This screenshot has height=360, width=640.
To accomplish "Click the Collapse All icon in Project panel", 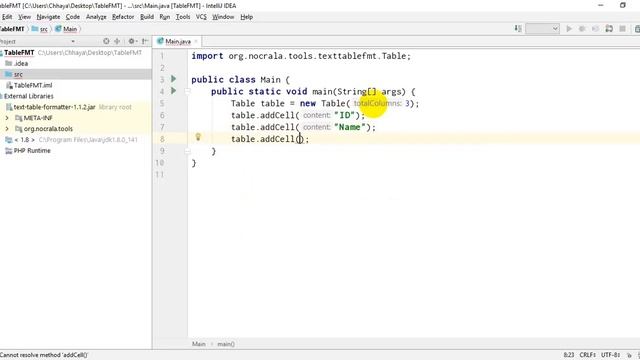I will point(117,41).
